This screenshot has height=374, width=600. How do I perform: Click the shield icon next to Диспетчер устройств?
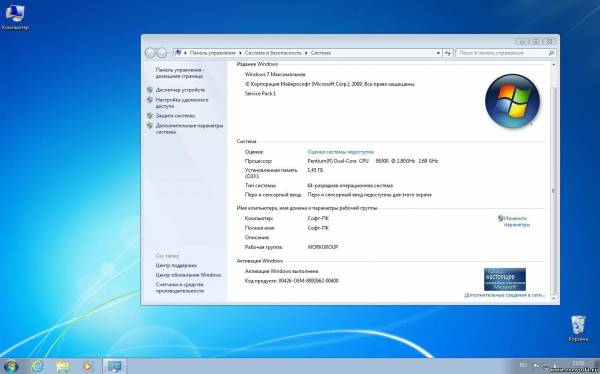pos(150,90)
